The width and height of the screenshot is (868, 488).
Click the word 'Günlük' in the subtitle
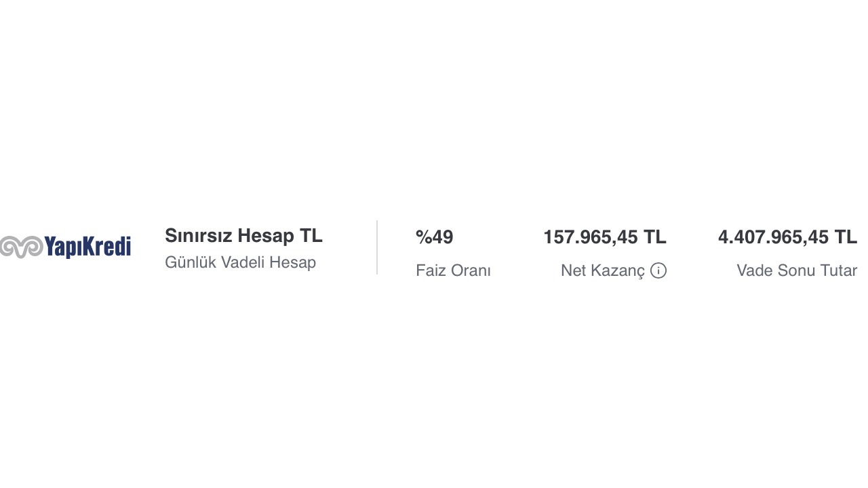191,262
